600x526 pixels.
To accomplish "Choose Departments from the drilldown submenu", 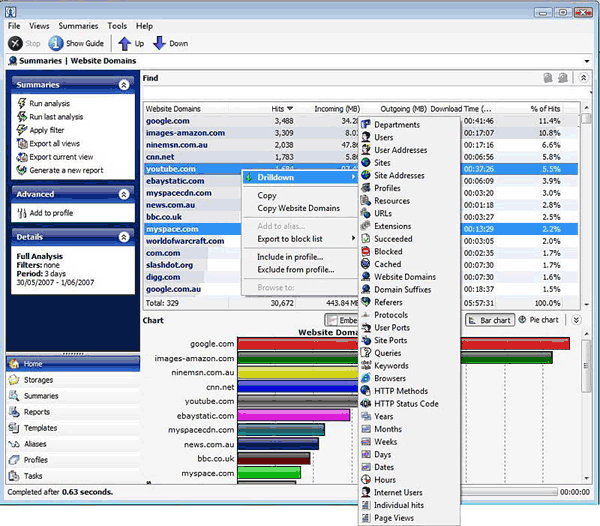I will (x=409, y=125).
